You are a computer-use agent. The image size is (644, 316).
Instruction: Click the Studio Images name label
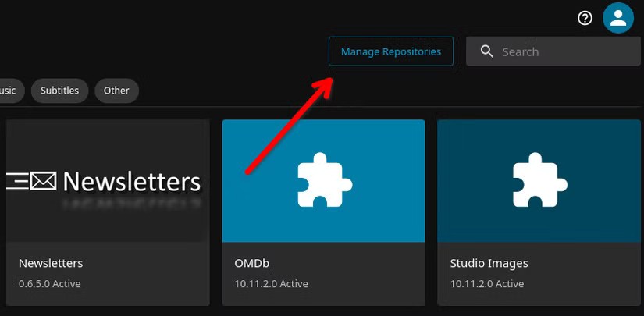pos(489,263)
